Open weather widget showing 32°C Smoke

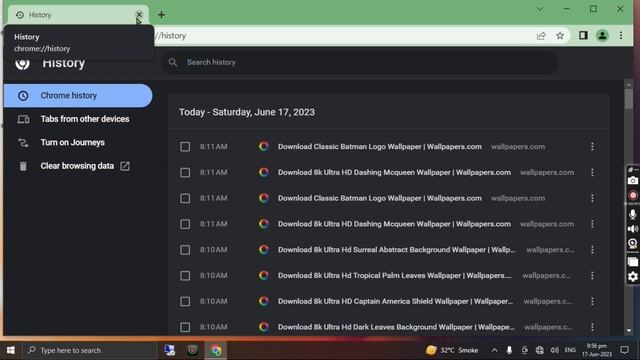pos(452,350)
